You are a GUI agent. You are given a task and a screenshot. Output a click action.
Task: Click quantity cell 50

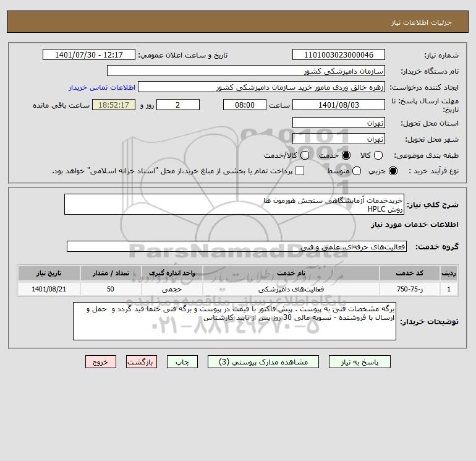(x=111, y=289)
